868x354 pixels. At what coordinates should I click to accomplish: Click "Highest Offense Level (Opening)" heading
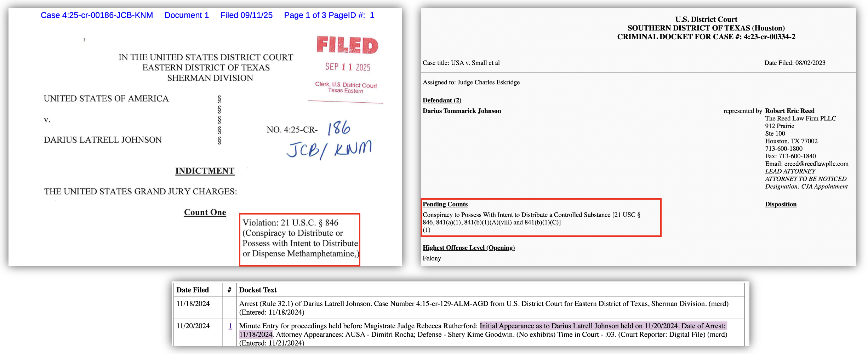click(468, 248)
